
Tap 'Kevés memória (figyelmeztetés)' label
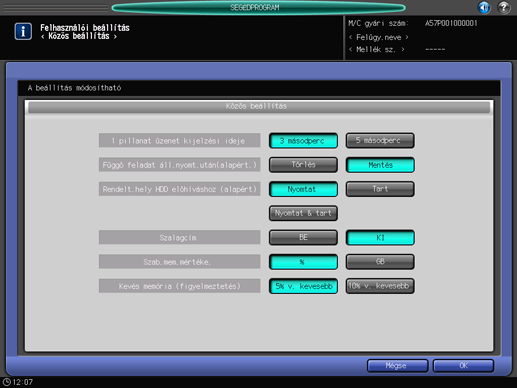click(179, 286)
